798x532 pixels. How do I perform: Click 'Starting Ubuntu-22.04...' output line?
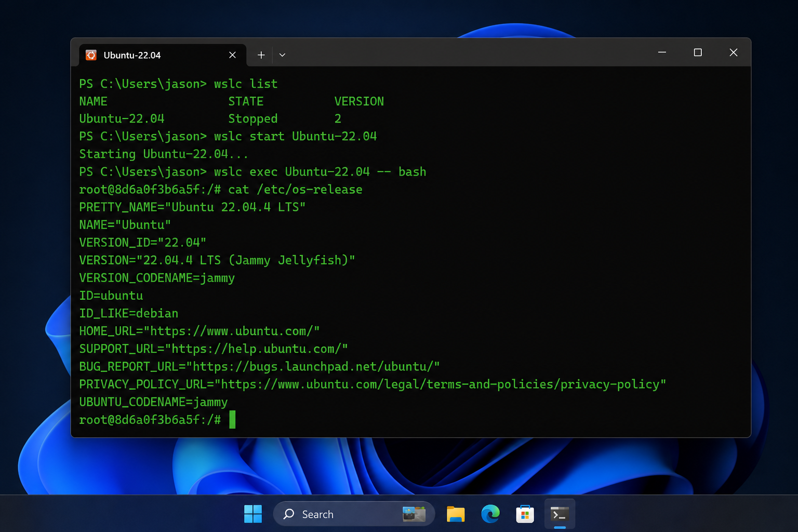(x=164, y=154)
